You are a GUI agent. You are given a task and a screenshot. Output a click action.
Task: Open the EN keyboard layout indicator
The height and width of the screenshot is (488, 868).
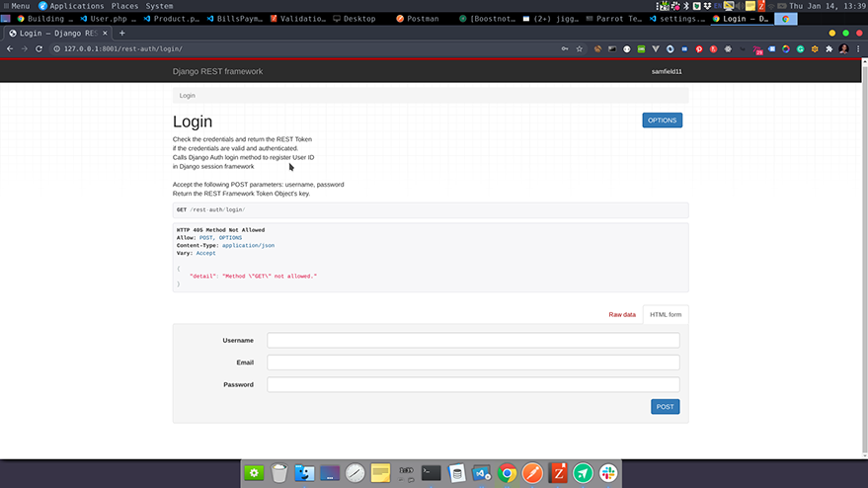718,6
